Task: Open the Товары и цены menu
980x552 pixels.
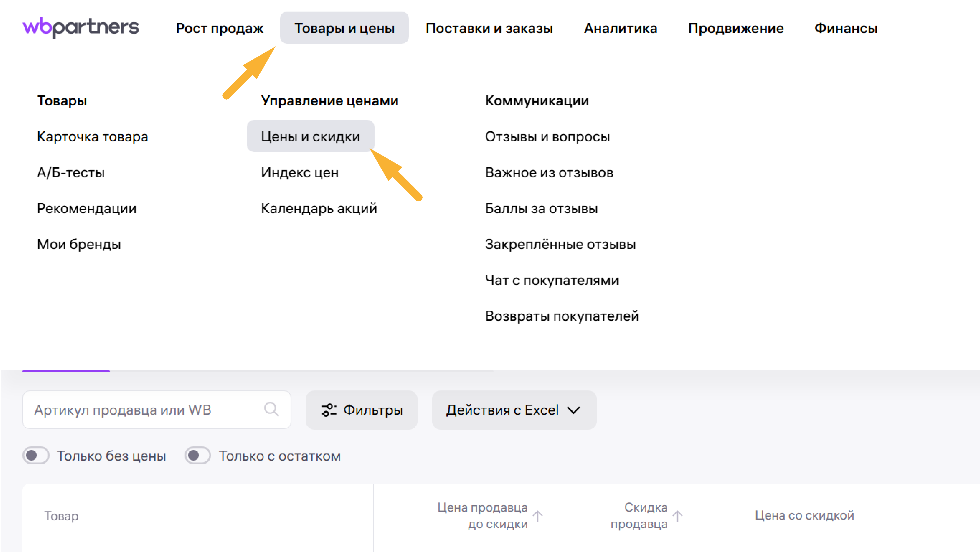Action: [x=344, y=27]
